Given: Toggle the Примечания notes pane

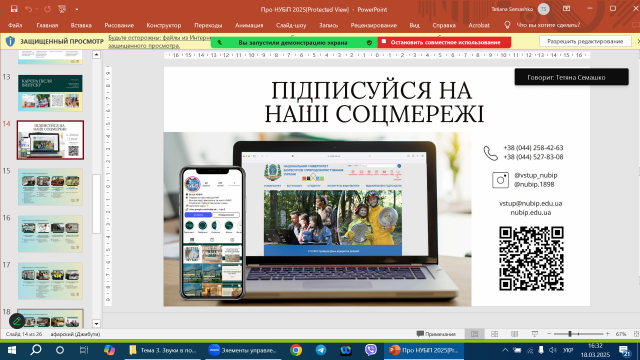Looking at the screenshot, I should [436, 334].
